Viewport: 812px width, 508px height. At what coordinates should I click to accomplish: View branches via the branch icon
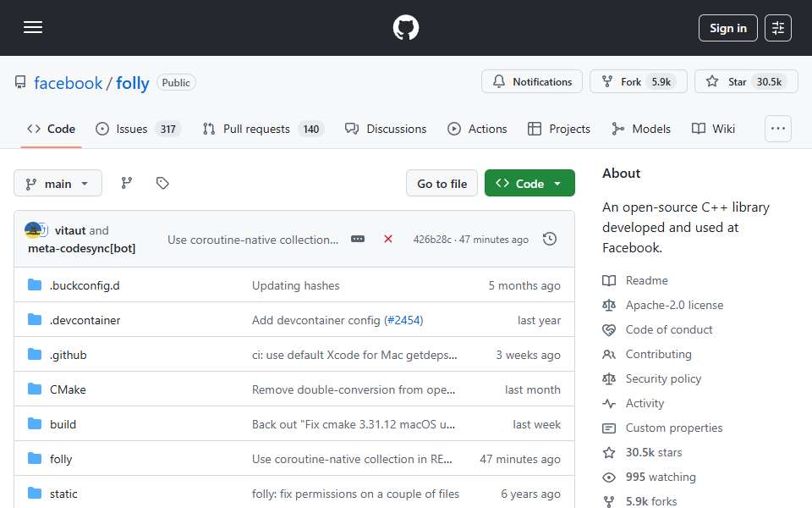(126, 183)
